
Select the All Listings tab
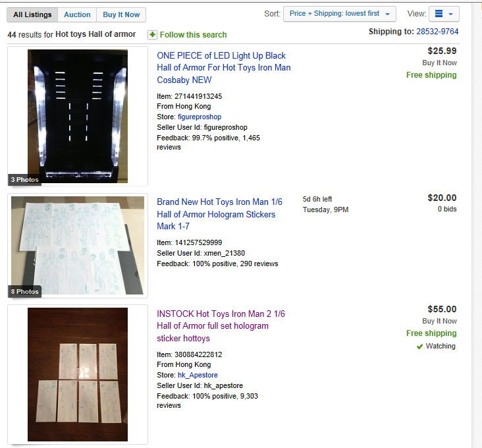coord(32,14)
